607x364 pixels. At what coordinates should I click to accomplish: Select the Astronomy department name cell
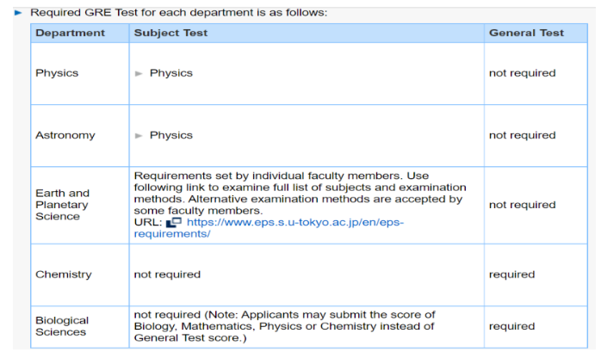(x=80, y=135)
